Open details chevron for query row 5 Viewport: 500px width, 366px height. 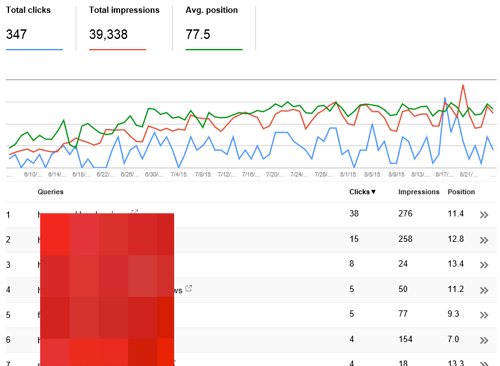pos(484,315)
